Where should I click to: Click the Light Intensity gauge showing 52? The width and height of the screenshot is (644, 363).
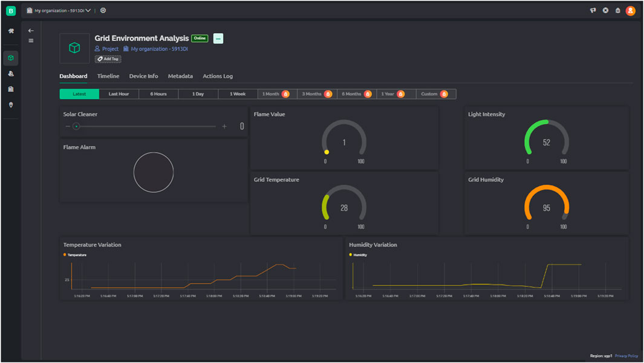546,141
